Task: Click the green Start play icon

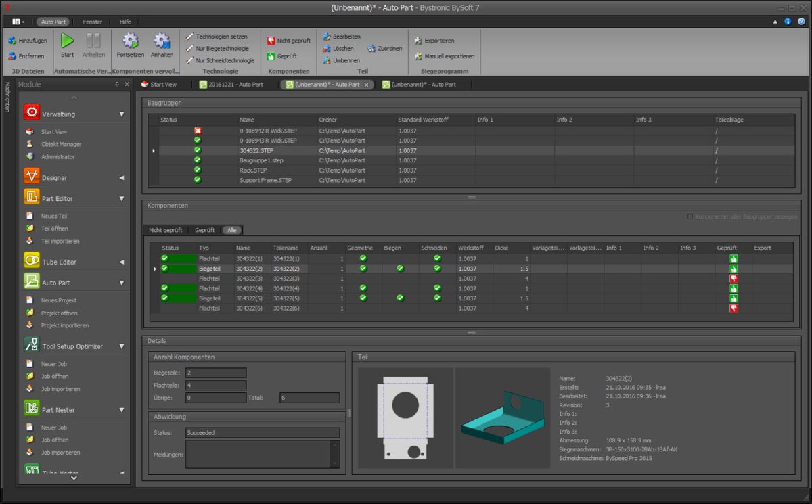Action: tap(68, 41)
